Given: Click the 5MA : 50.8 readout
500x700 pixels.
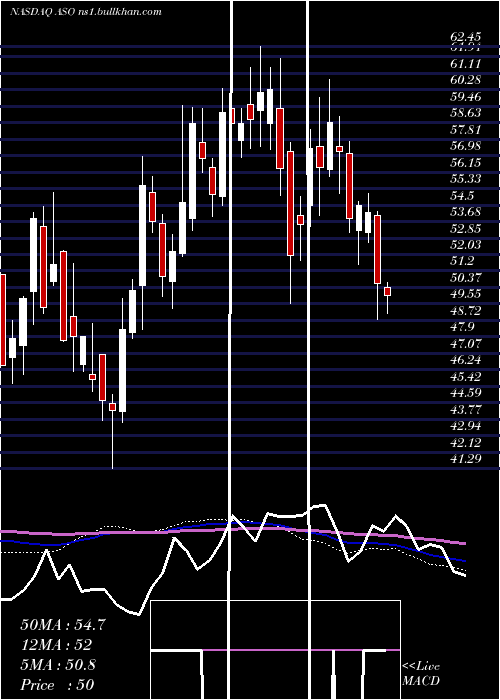Looking at the screenshot, I should click(58, 665).
